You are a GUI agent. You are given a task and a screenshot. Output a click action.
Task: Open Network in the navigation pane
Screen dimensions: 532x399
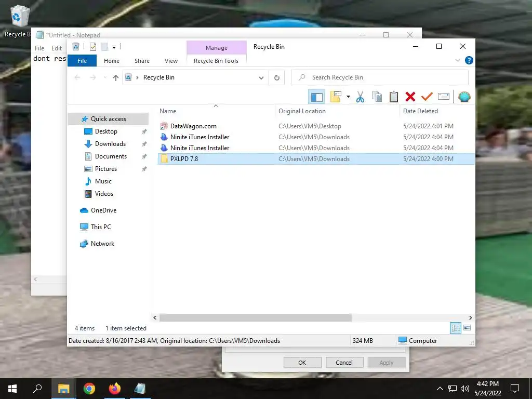pos(102,244)
